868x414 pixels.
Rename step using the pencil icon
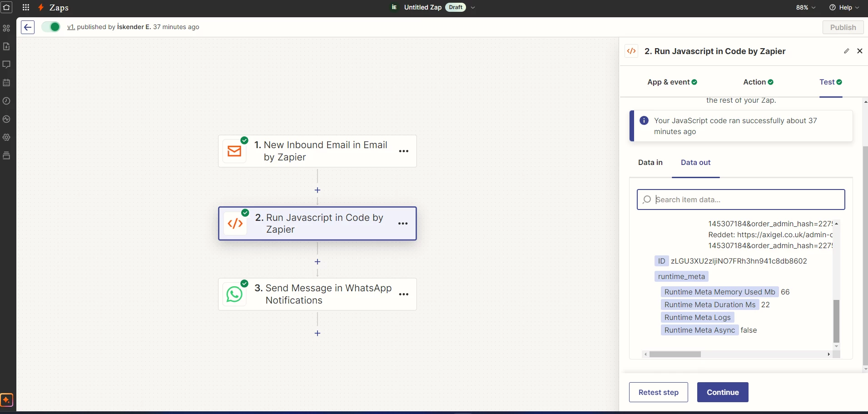[846, 51]
